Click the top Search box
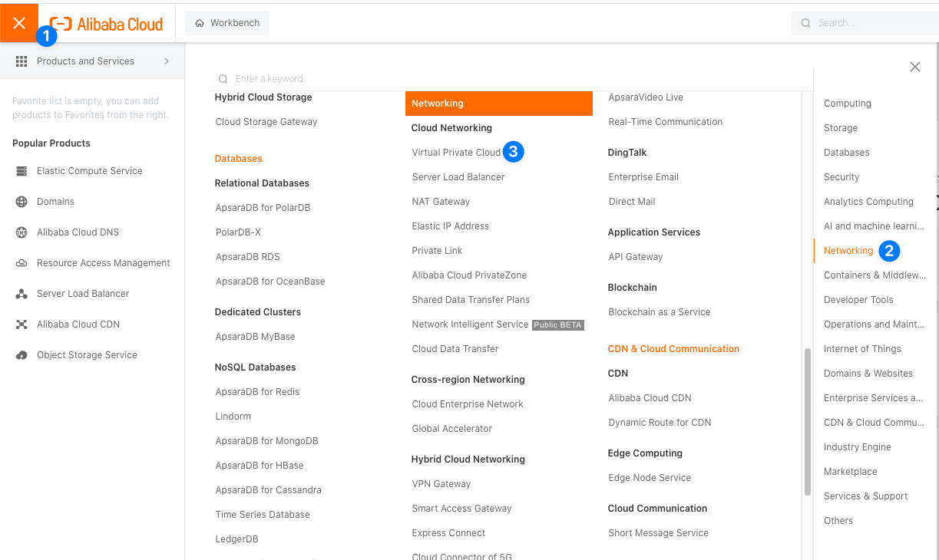Screen dimensions: 939x560 click(868, 23)
